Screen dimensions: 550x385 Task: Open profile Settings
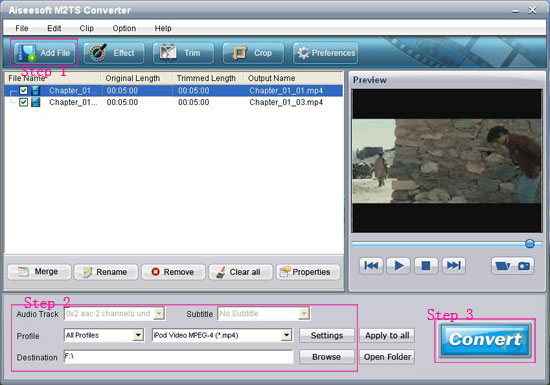(x=327, y=336)
